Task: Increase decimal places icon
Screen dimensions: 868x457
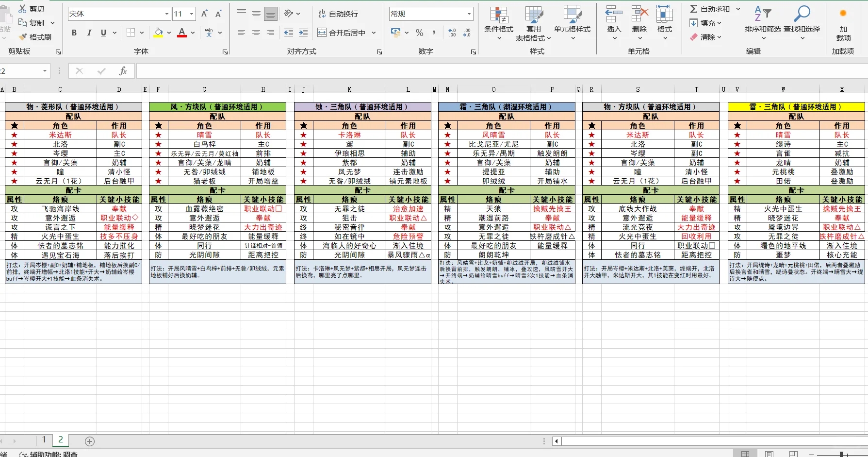Action: click(x=452, y=33)
